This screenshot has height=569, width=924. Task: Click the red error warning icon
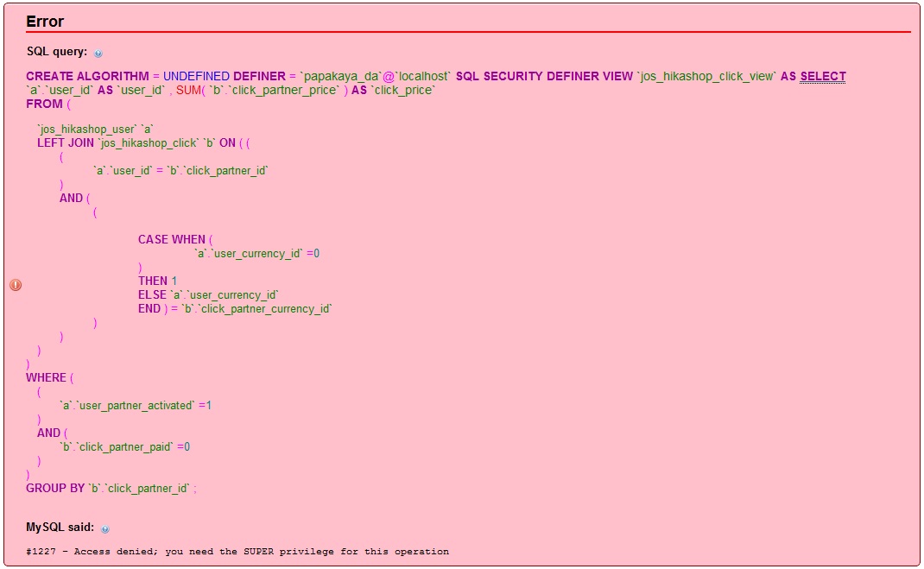(16, 285)
